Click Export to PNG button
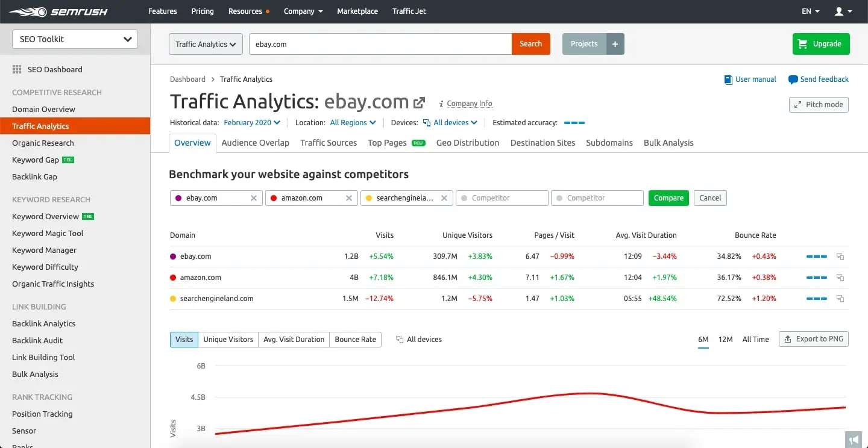 pos(814,340)
